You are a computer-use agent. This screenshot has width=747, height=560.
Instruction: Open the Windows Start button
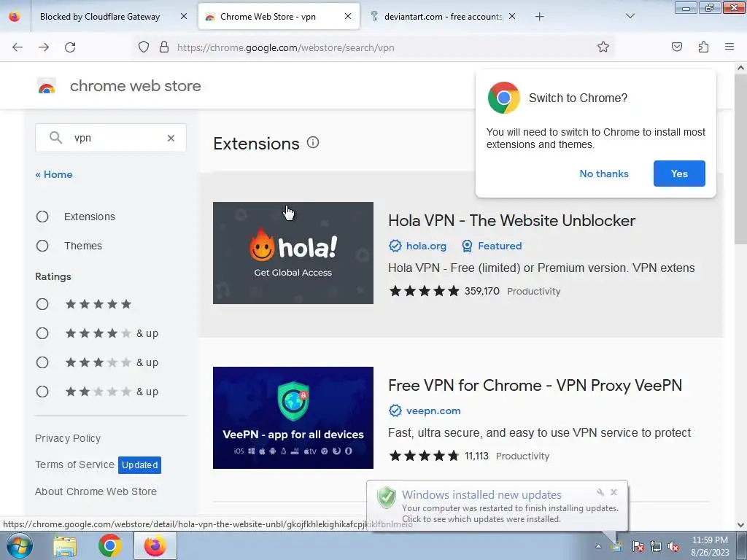18,545
